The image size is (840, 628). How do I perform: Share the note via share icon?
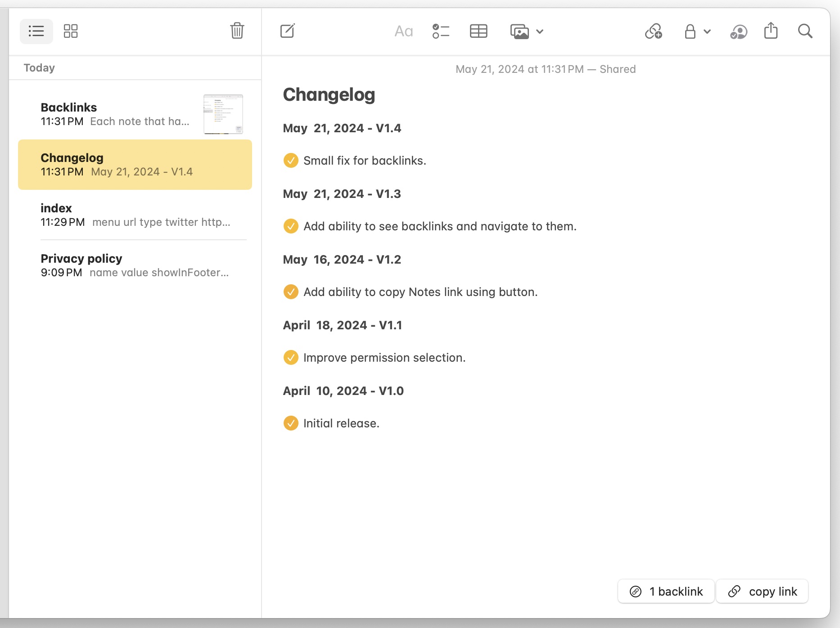tap(771, 31)
